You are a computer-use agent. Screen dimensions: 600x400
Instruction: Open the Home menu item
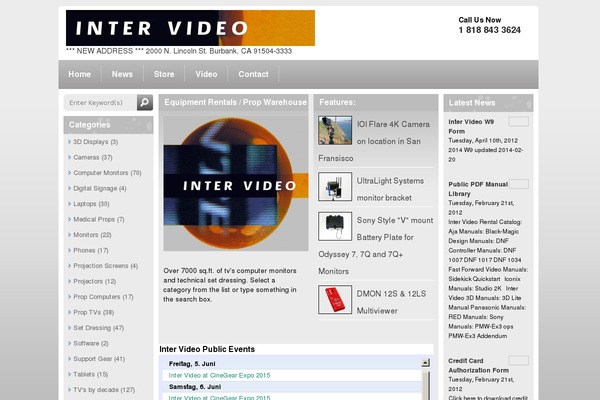tap(80, 74)
